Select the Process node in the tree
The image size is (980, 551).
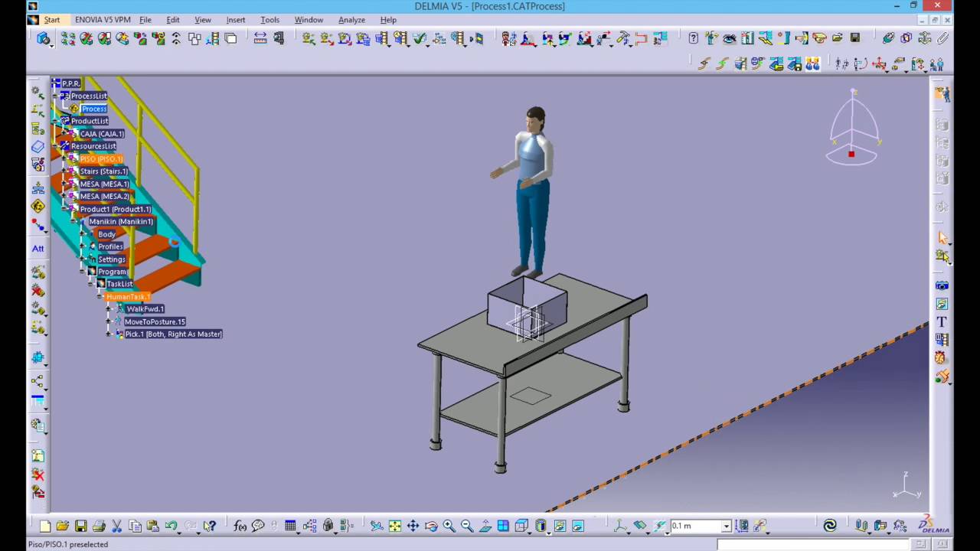point(93,109)
